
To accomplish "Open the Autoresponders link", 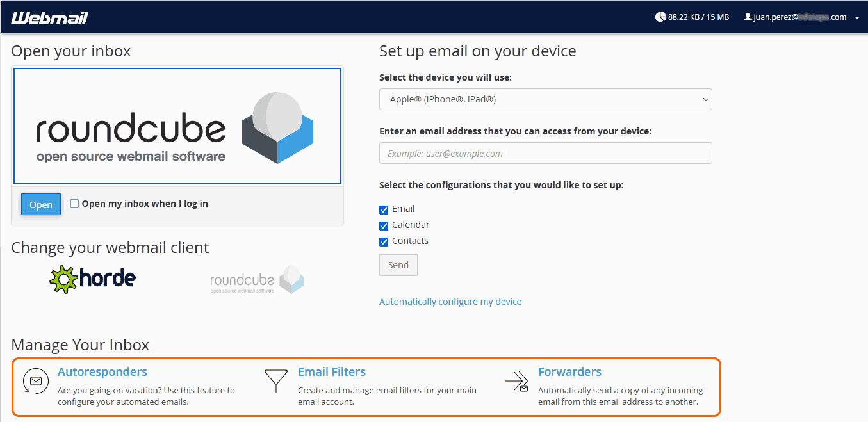I will pyautogui.click(x=102, y=372).
